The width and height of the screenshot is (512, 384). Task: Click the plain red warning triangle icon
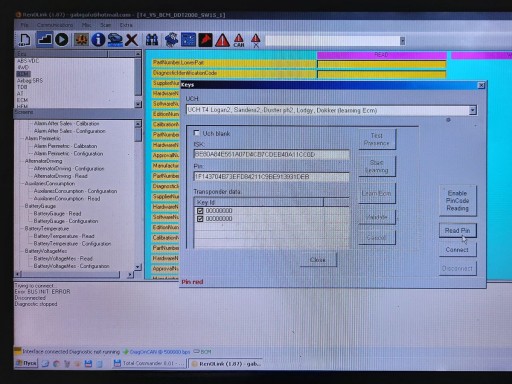click(x=222, y=40)
